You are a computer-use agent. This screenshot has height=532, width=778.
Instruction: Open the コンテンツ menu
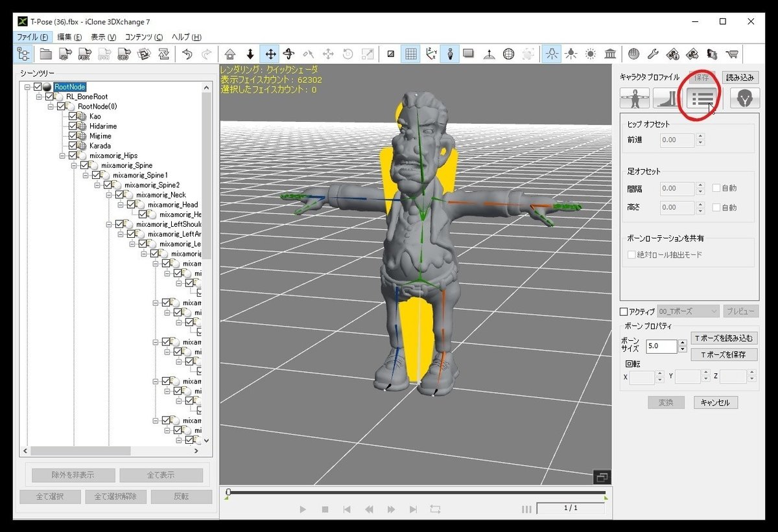[144, 37]
